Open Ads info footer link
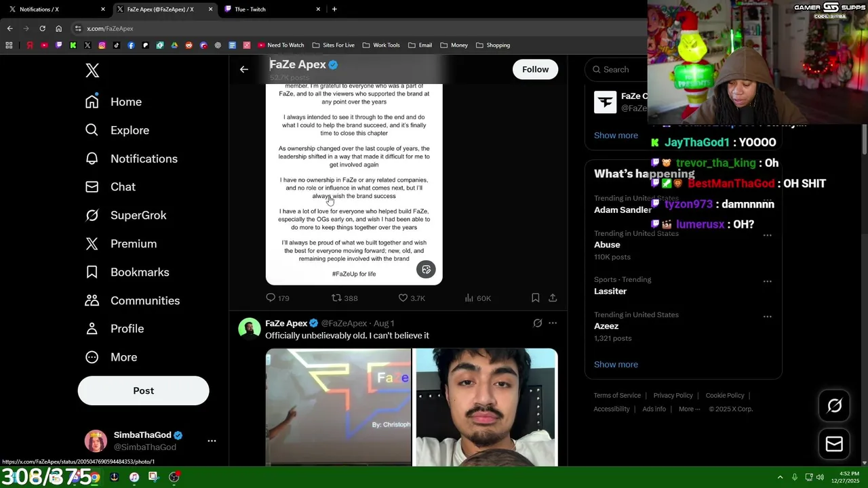This screenshot has height=488, width=868. pyautogui.click(x=654, y=409)
